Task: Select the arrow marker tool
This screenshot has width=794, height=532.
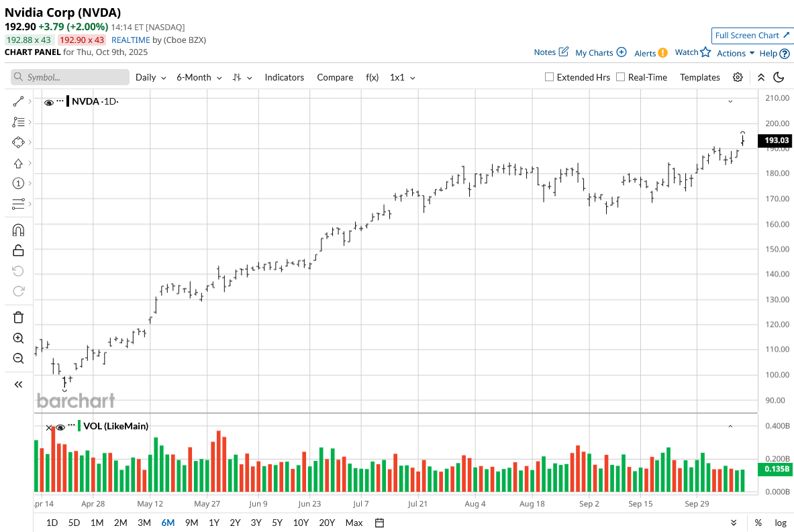Action: (x=18, y=164)
